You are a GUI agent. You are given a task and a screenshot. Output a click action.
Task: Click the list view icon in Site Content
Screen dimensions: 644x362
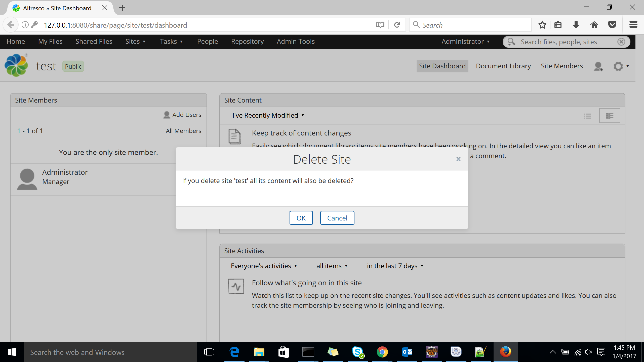(x=587, y=115)
